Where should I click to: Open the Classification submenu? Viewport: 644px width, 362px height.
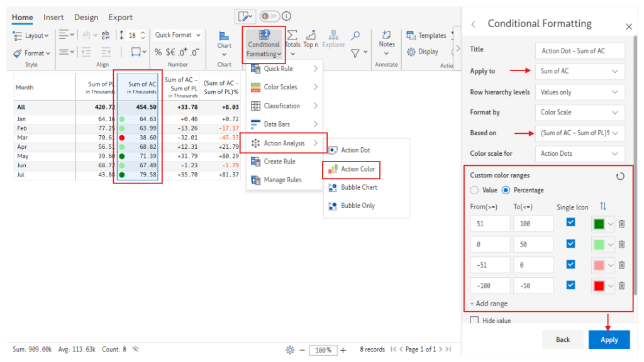point(284,106)
